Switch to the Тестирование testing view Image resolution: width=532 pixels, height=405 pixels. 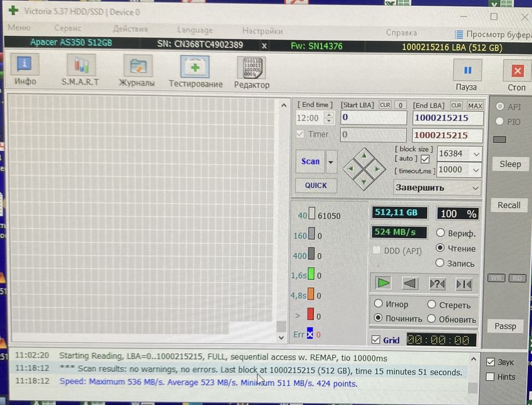[x=196, y=72]
